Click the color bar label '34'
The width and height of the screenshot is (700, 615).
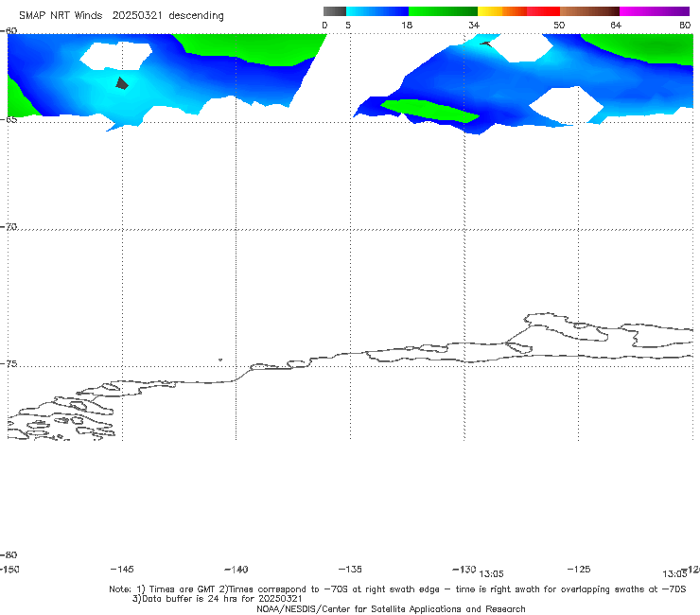[x=474, y=26]
